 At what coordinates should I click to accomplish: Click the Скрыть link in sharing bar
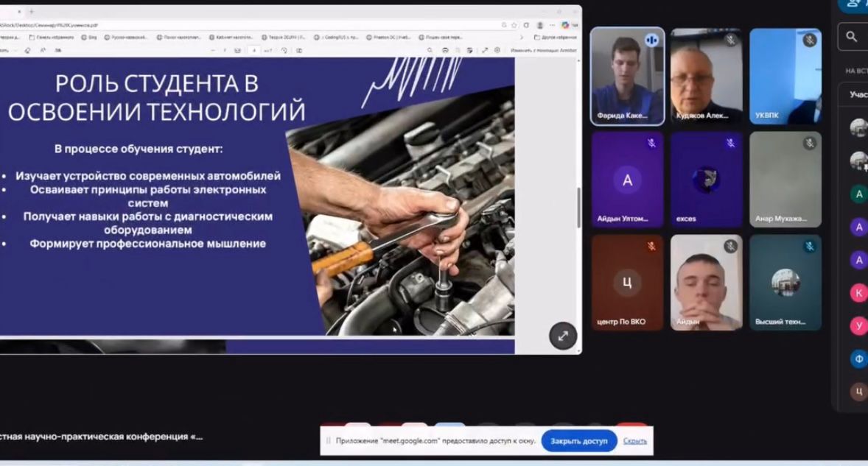[634, 441]
